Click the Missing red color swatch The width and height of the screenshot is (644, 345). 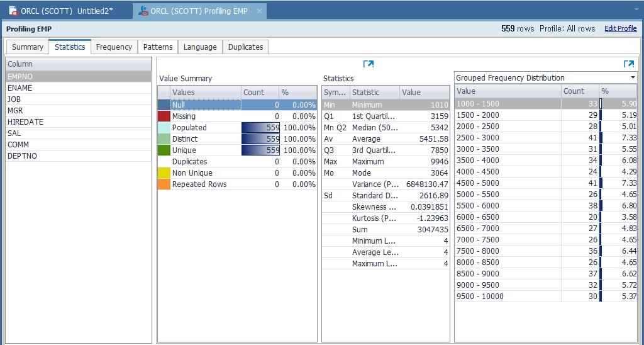[164, 116]
